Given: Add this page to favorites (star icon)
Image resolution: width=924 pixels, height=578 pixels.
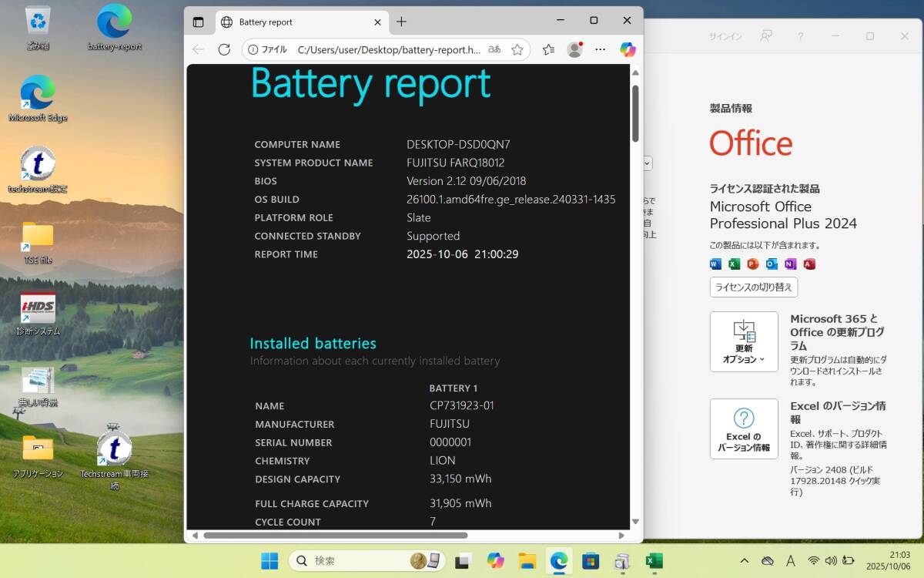Looking at the screenshot, I should coord(517,49).
